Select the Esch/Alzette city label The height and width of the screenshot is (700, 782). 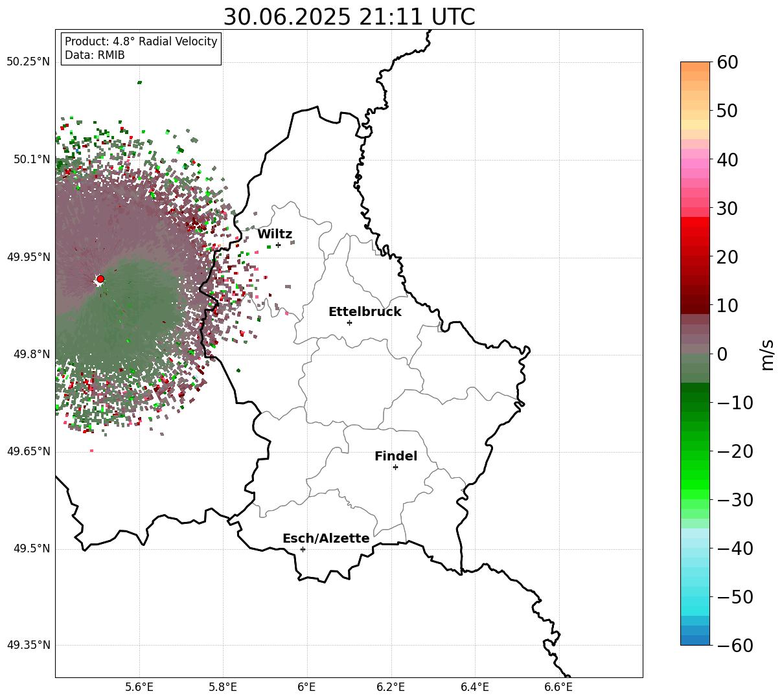326,539
